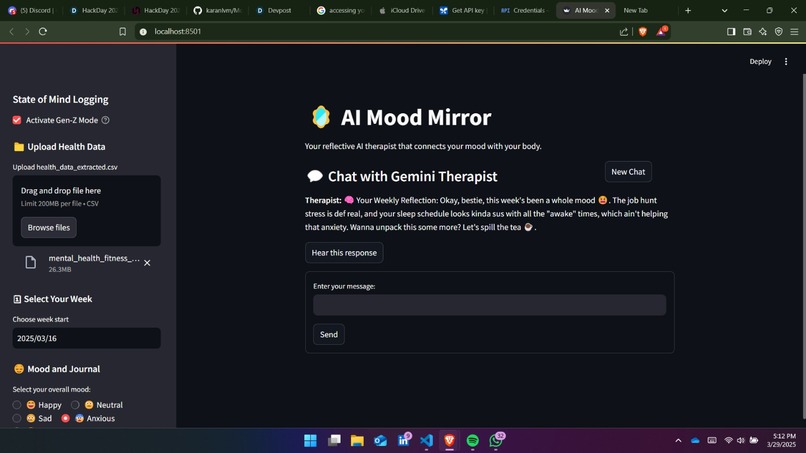Switch to the karanlvm GitHub tab
The image size is (806, 453).
point(218,10)
